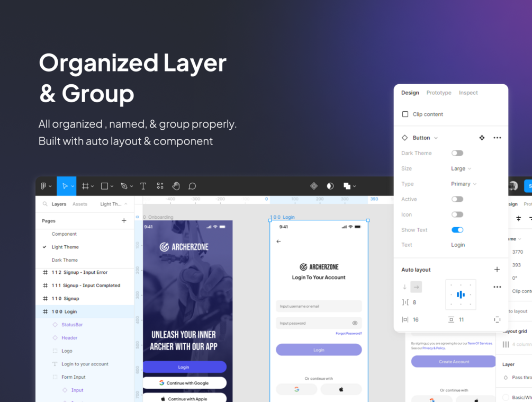The height and width of the screenshot is (402, 532).
Task: Switch to the Inspect tab
Action: click(x=468, y=93)
